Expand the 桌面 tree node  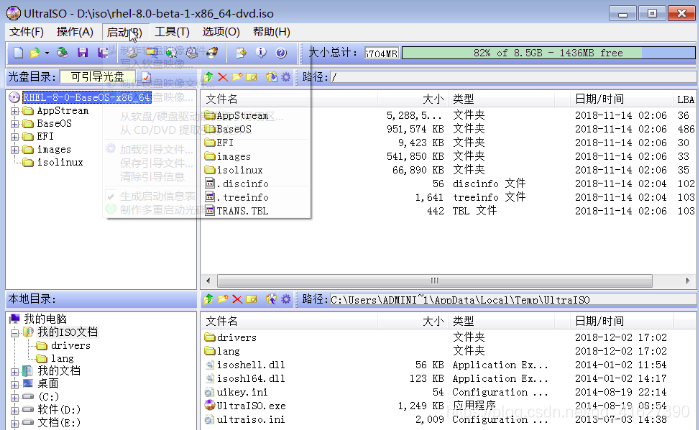[15, 384]
